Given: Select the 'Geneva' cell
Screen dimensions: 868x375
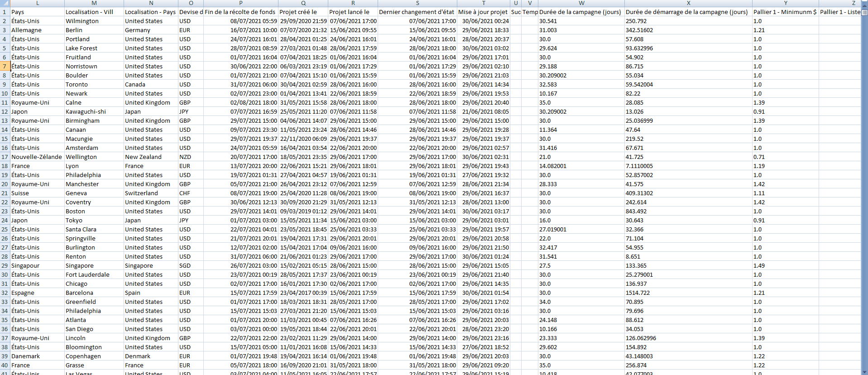Looking at the screenshot, I should click(94, 193).
